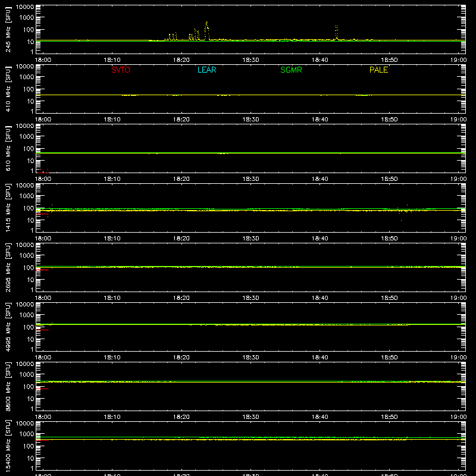Click the red SVTO station label
Screen dimensions: 476x476
121,70
